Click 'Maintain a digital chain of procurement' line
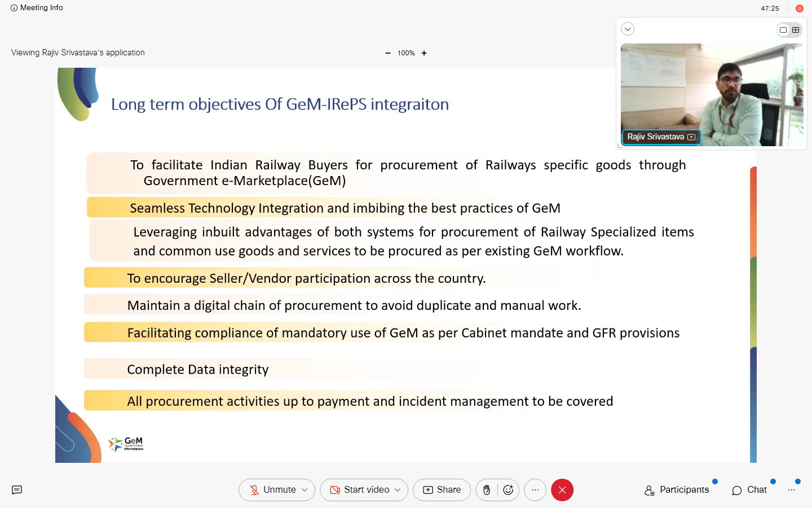Viewport: 812px width, 508px height. [x=354, y=305]
